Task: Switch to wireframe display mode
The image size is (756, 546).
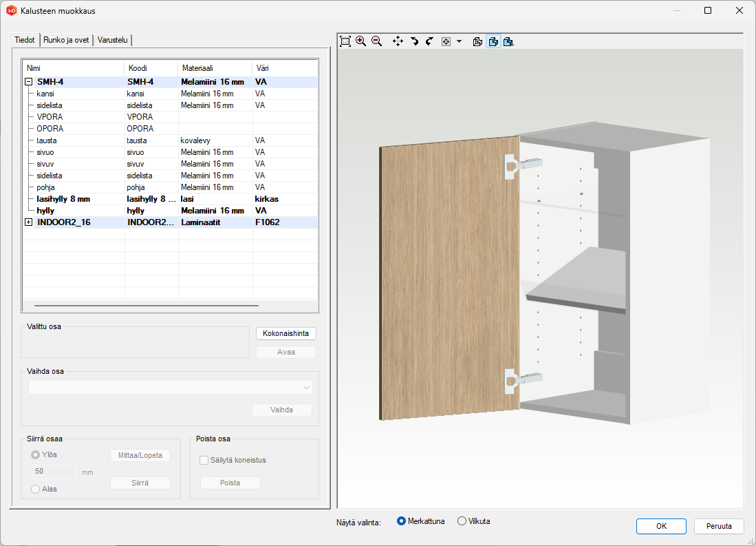Action: point(478,41)
